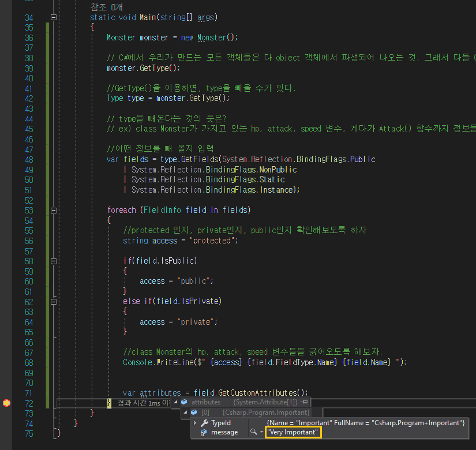Image resolution: width=476 pixels, height=450 pixels.
Task: Click 'Static' binding flag on line 50
Action: pyautogui.click(x=272, y=179)
